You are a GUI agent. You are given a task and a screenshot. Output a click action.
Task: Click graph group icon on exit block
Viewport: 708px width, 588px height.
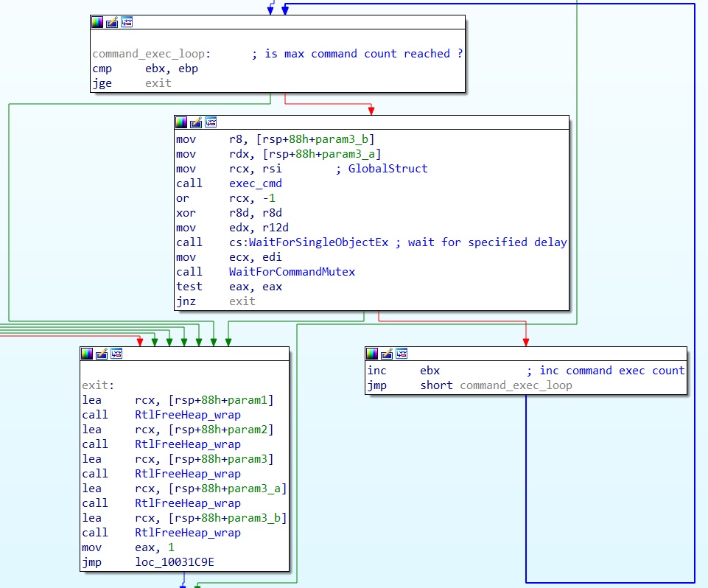pos(116,354)
